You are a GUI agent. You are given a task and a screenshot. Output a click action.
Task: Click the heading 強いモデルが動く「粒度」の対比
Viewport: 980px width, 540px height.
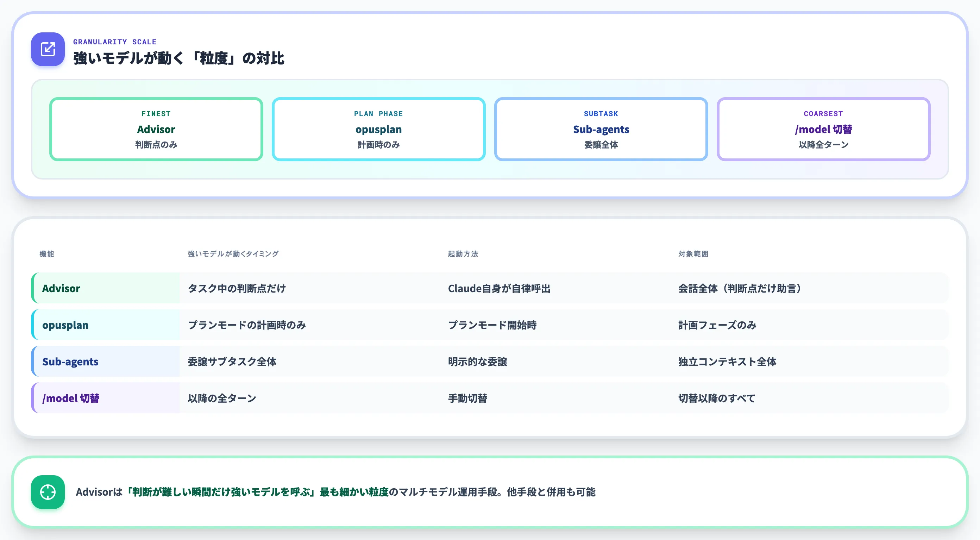point(179,58)
